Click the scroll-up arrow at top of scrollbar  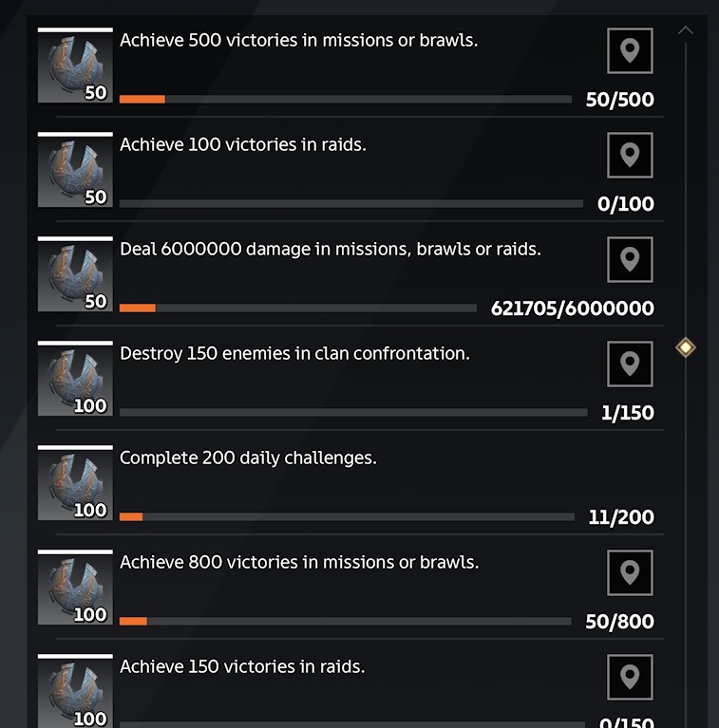coord(686,30)
